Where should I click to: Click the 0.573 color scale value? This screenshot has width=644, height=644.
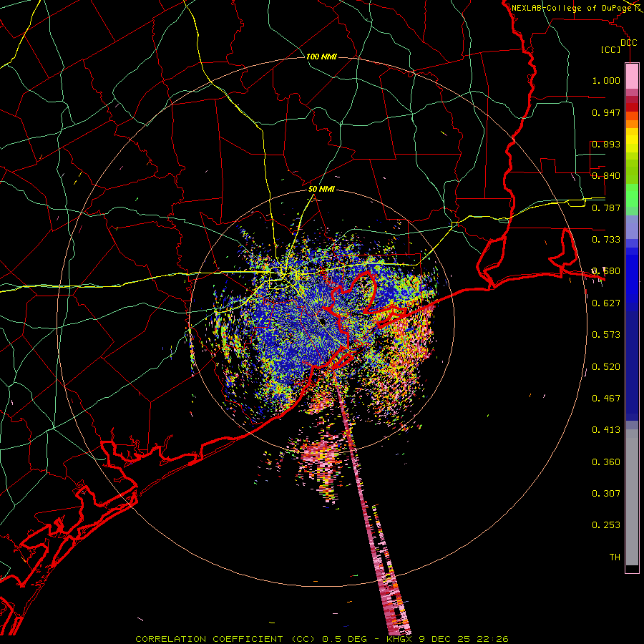point(606,335)
